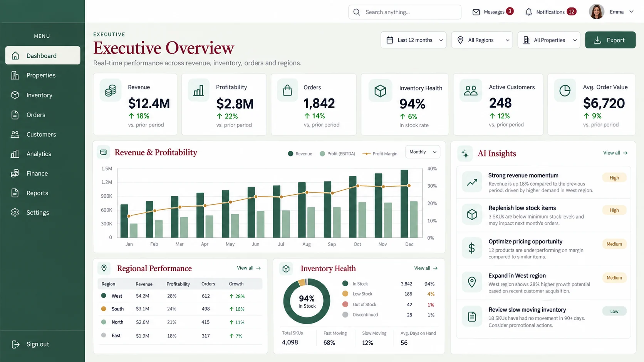
Task: Click the Revenue & Profitability panel icon
Action: click(103, 152)
